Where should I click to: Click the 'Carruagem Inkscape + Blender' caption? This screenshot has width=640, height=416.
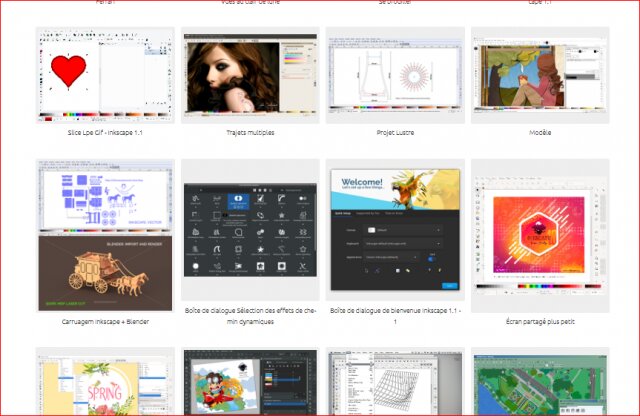[x=105, y=322]
